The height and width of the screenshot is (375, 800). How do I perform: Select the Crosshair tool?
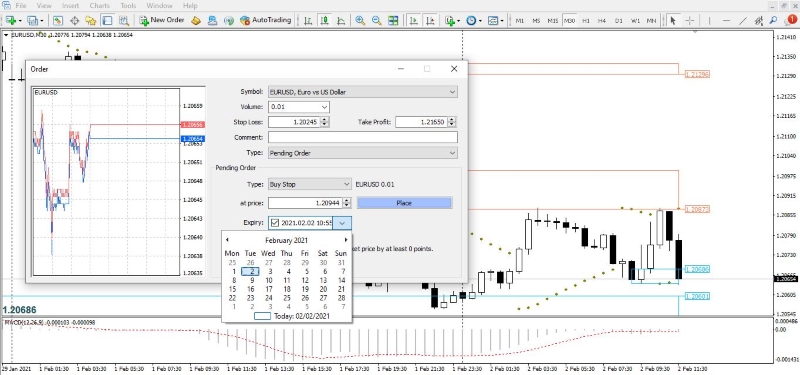tap(689, 20)
